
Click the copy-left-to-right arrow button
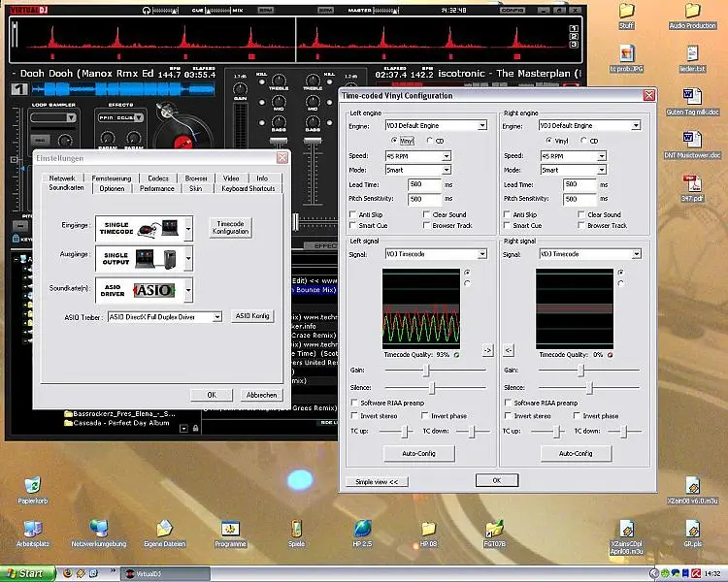point(487,349)
